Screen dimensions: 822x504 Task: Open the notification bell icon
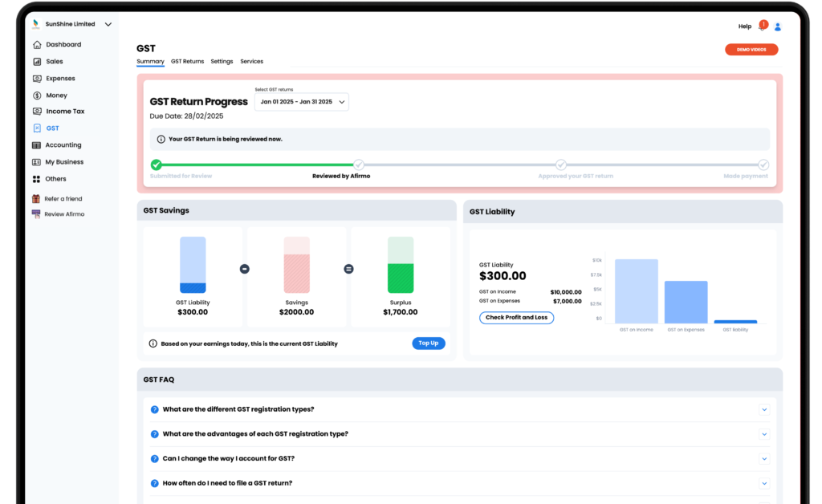click(762, 26)
